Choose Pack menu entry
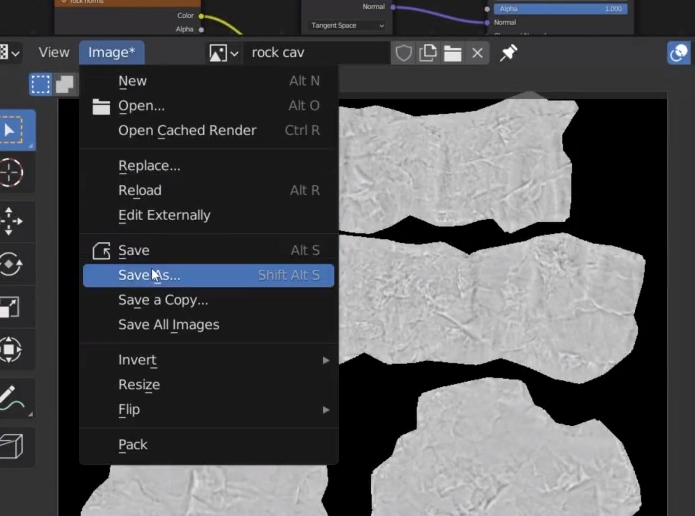Screen dimensions: 695x516 208,445
